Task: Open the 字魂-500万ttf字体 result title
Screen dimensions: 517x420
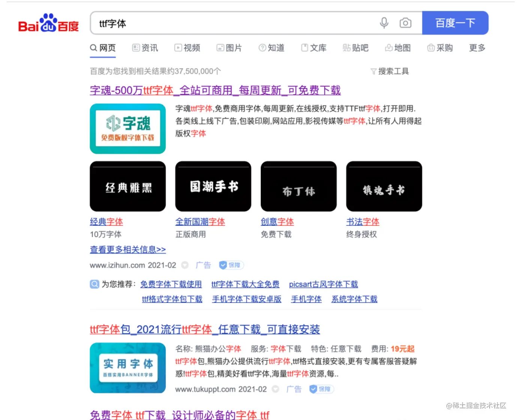Action: (215, 90)
